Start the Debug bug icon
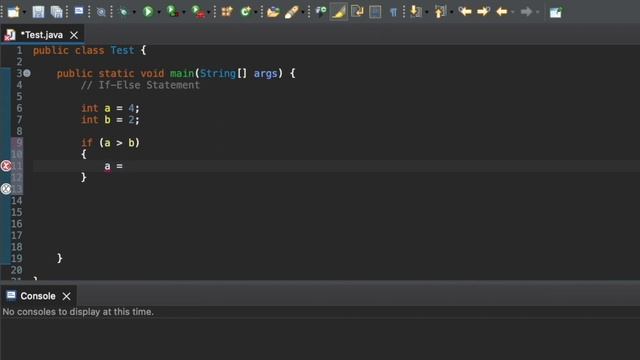Screen dimensions: 640x360 click(123, 12)
